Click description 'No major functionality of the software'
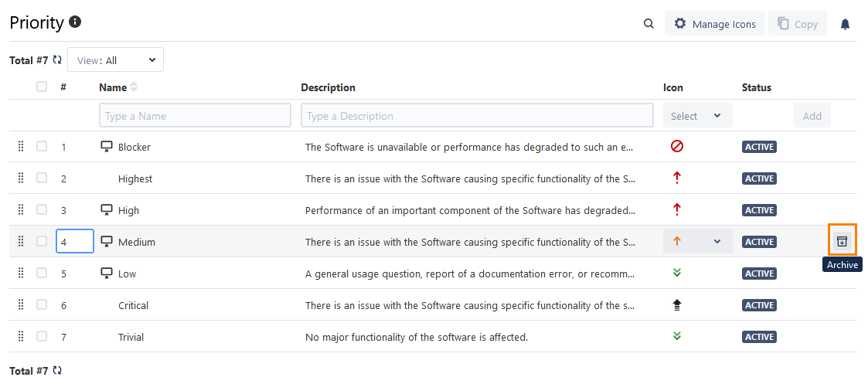The height and width of the screenshot is (384, 868). point(417,336)
